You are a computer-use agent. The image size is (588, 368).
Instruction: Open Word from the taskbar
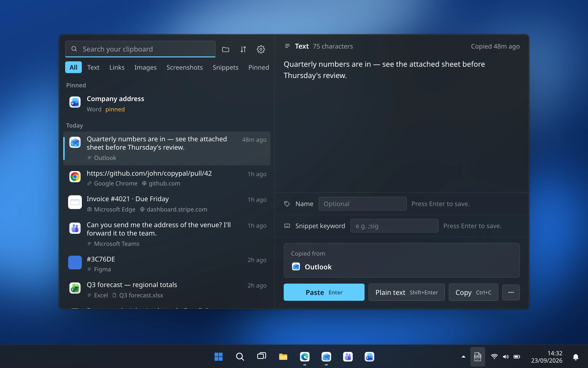pos(369,357)
